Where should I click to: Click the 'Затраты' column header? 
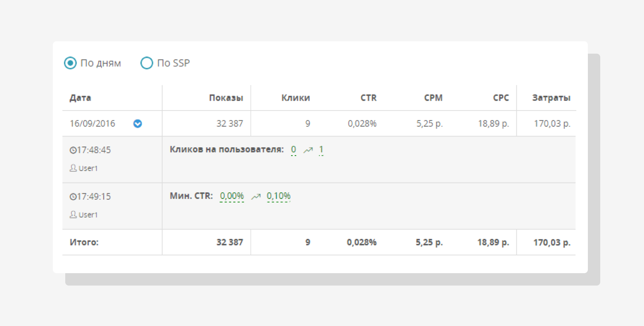point(551,98)
